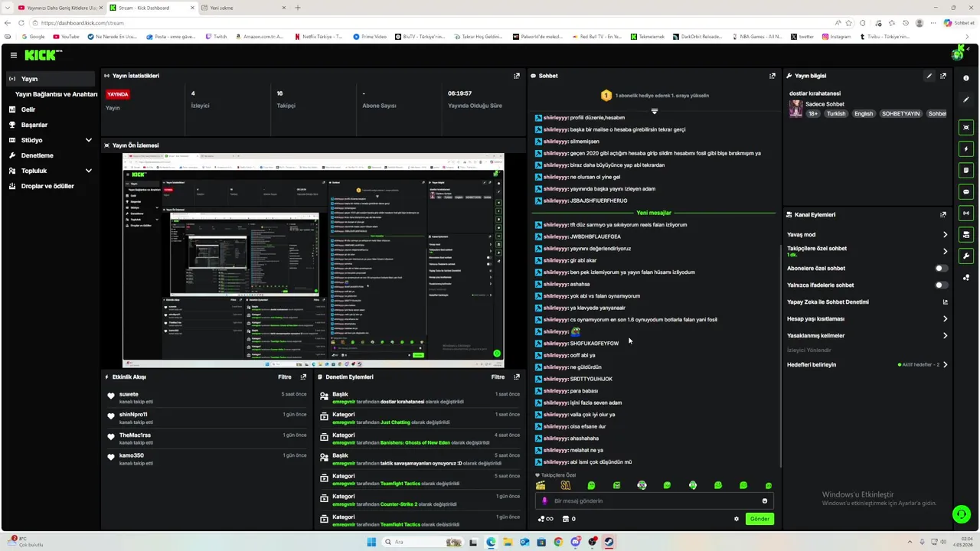Click the shop icon with 0 count
The image size is (980, 551).
tap(569, 519)
